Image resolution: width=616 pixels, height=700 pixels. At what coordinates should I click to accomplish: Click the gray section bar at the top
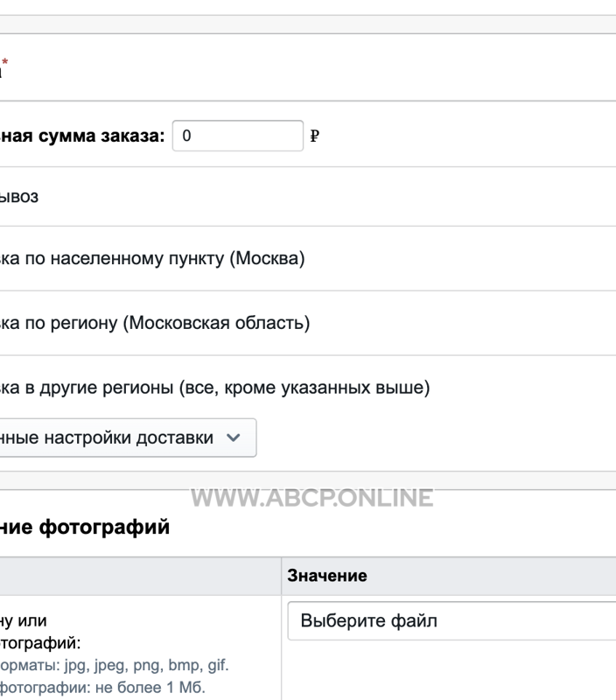tap(308, 24)
